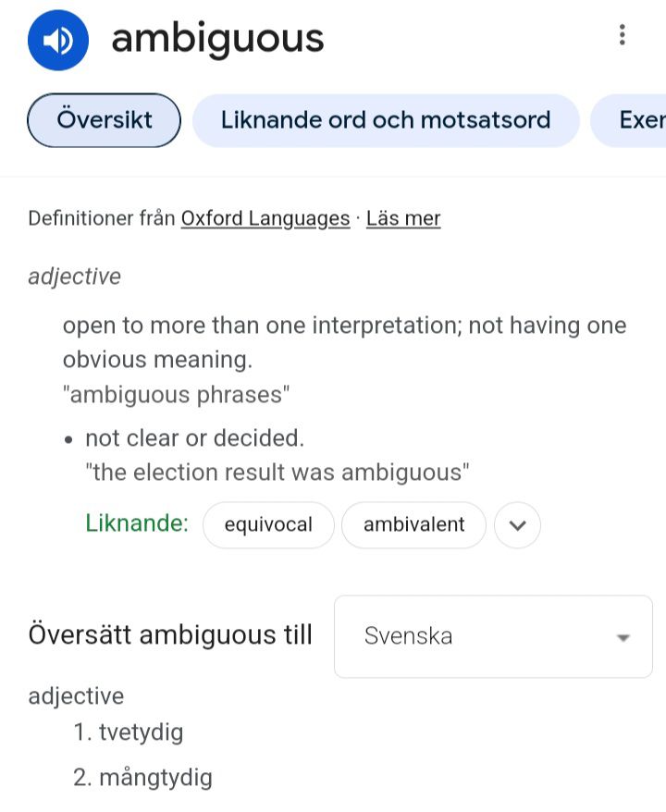Follow the Läs mer link

[x=403, y=219]
